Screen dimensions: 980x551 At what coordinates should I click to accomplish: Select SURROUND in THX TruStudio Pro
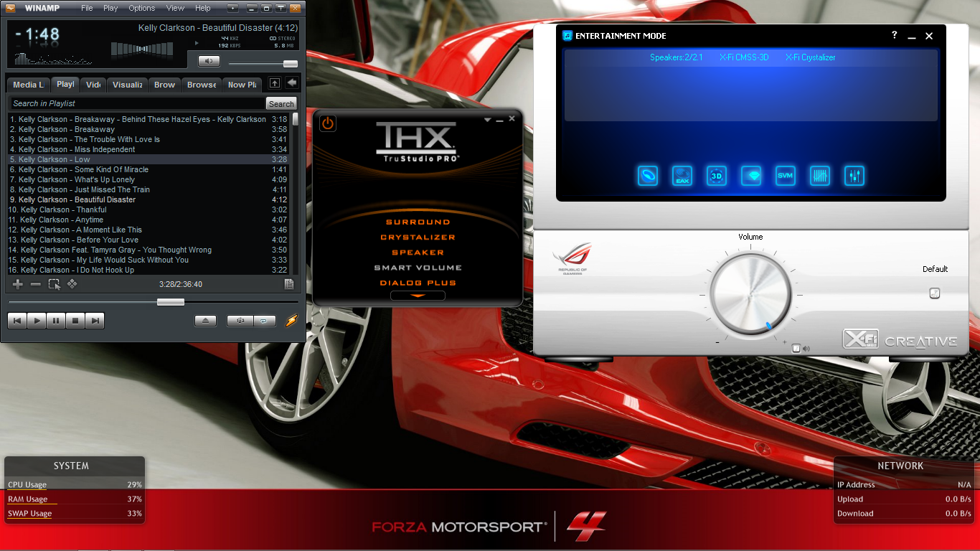418,222
